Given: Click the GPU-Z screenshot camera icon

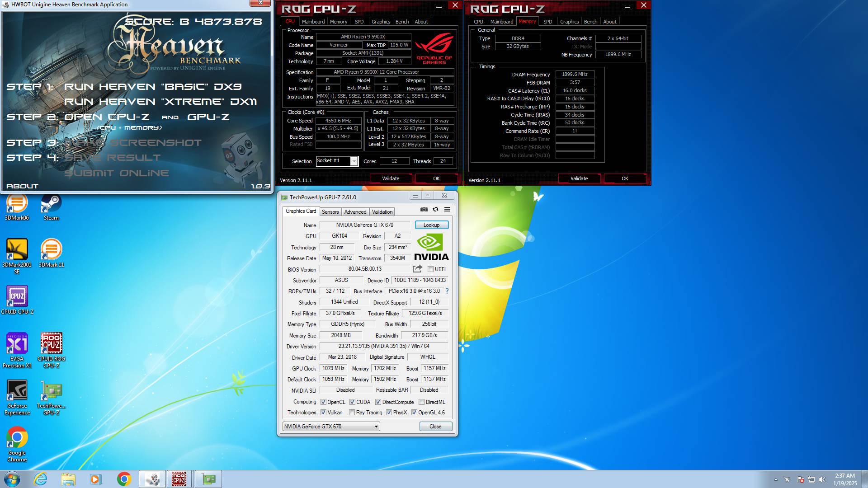Looking at the screenshot, I should 424,209.
